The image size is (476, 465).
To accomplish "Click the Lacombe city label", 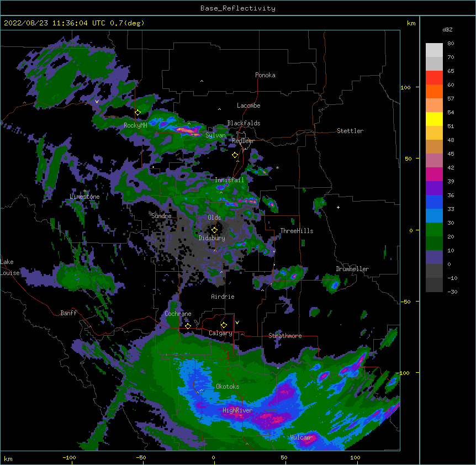I will click(x=248, y=105).
